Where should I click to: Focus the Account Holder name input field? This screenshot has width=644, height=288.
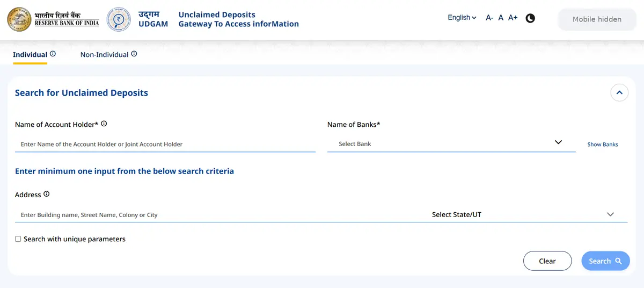coord(165,144)
